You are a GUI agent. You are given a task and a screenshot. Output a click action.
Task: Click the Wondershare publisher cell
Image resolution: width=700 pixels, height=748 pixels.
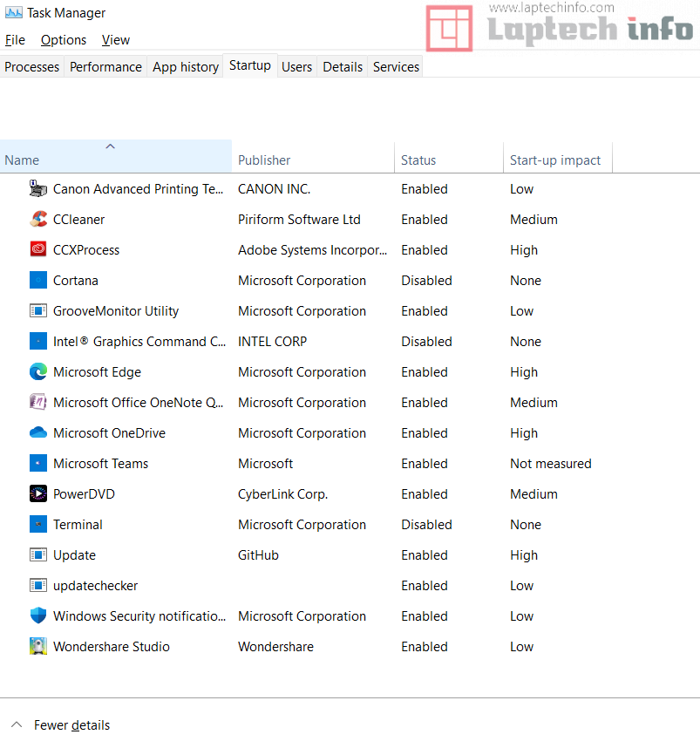click(275, 647)
